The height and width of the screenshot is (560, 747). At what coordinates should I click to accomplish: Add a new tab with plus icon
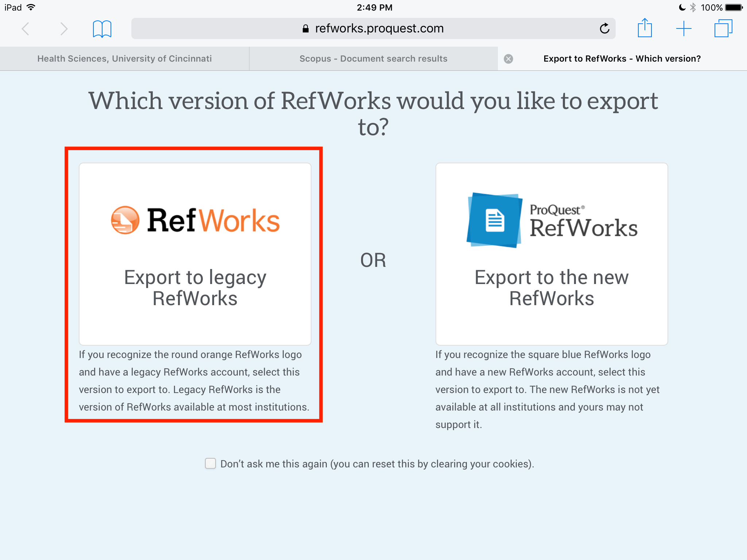(x=684, y=28)
